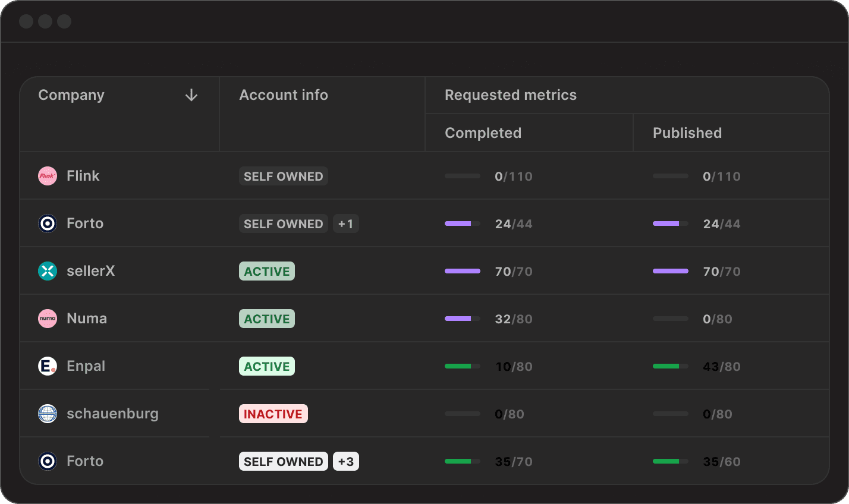Click the 24/44 Completed value
This screenshot has height=504, width=849.
[x=514, y=224]
